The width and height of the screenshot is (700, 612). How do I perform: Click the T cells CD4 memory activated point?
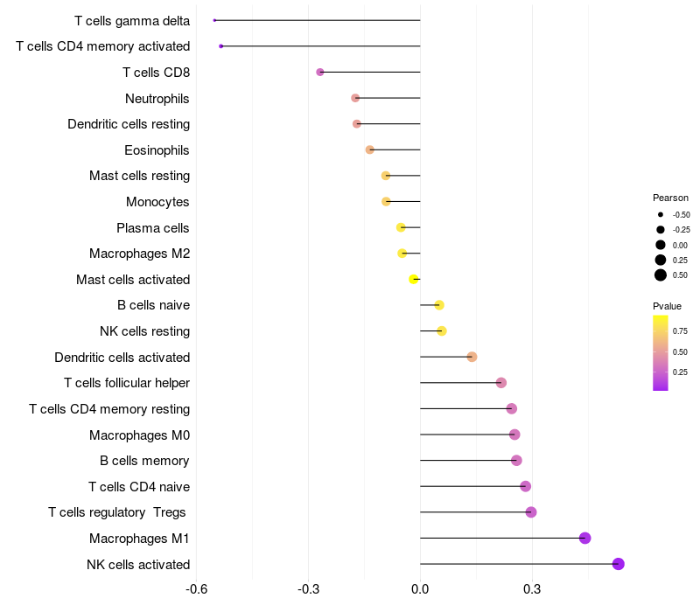(x=221, y=46)
